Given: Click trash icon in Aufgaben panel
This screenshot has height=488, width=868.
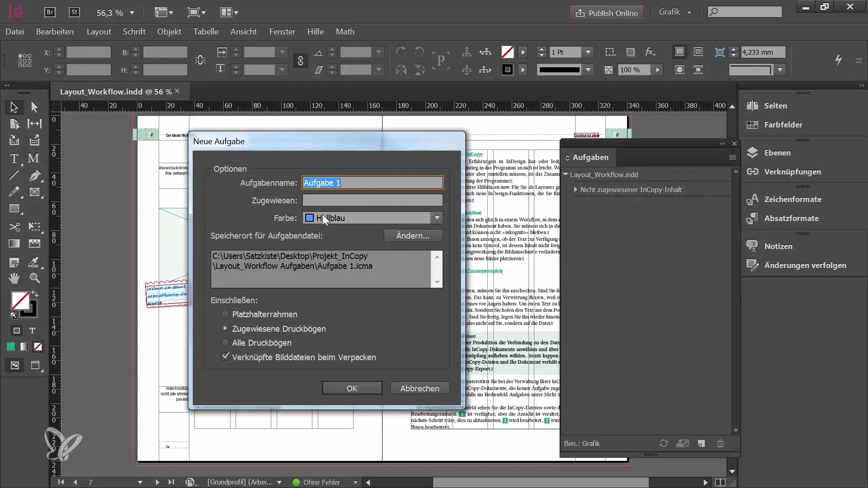Looking at the screenshot, I should [x=720, y=443].
